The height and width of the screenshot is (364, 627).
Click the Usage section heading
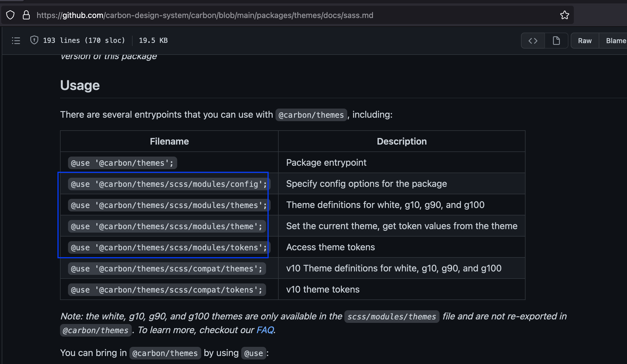point(80,85)
